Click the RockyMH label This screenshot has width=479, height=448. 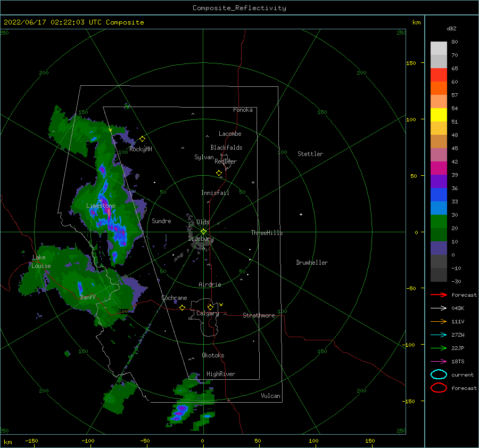click(x=141, y=149)
